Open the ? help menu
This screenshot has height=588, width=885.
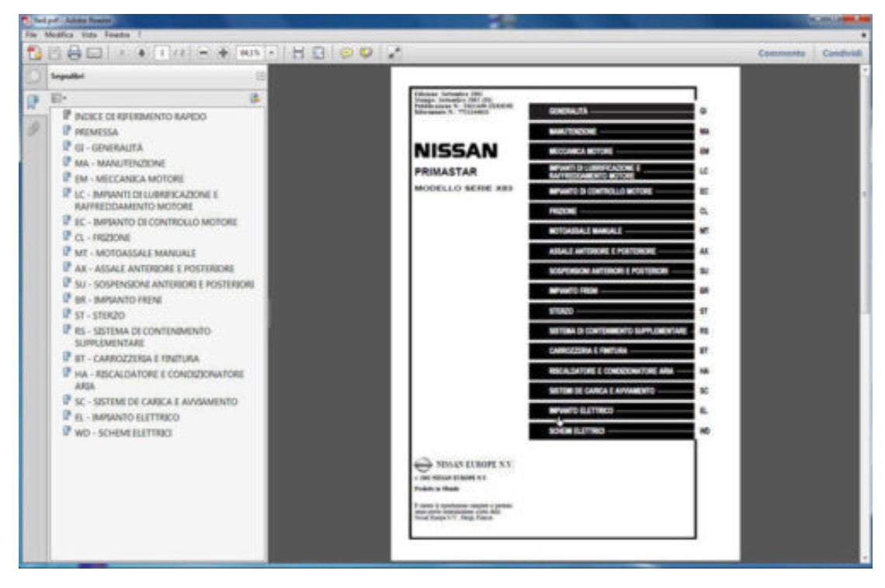click(x=140, y=35)
